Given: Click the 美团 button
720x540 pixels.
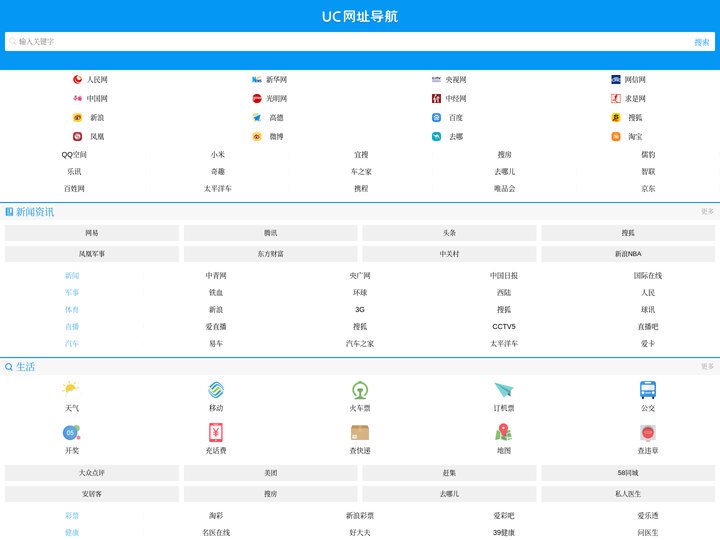Looking at the screenshot, I should click(x=270, y=472).
